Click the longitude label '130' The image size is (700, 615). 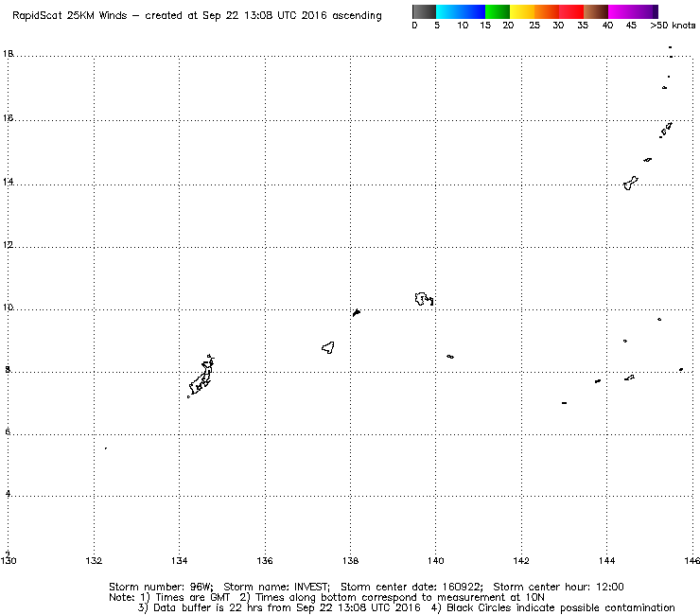pos(8,560)
